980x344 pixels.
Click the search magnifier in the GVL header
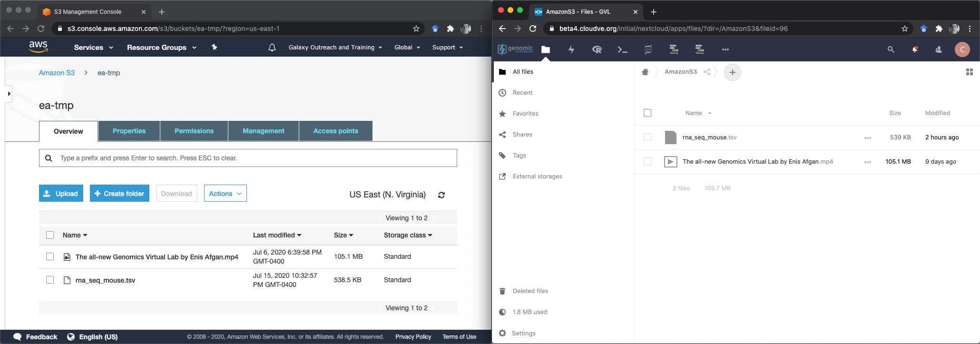click(891, 49)
